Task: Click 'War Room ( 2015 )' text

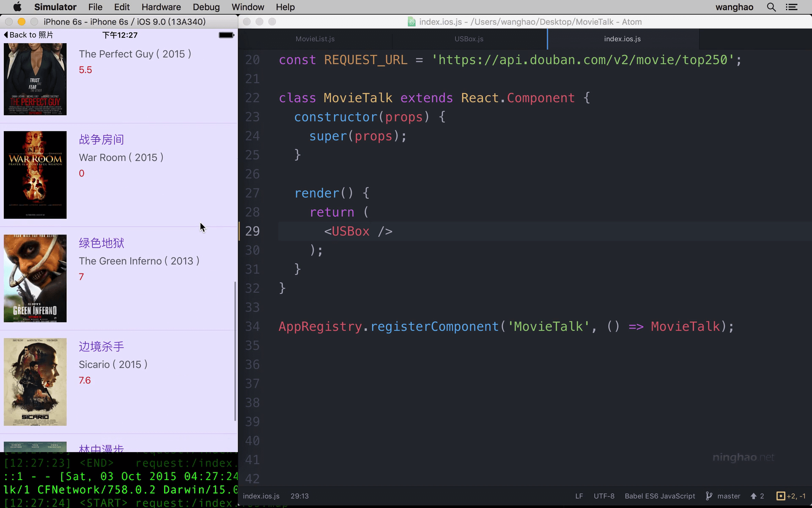Action: point(121,157)
